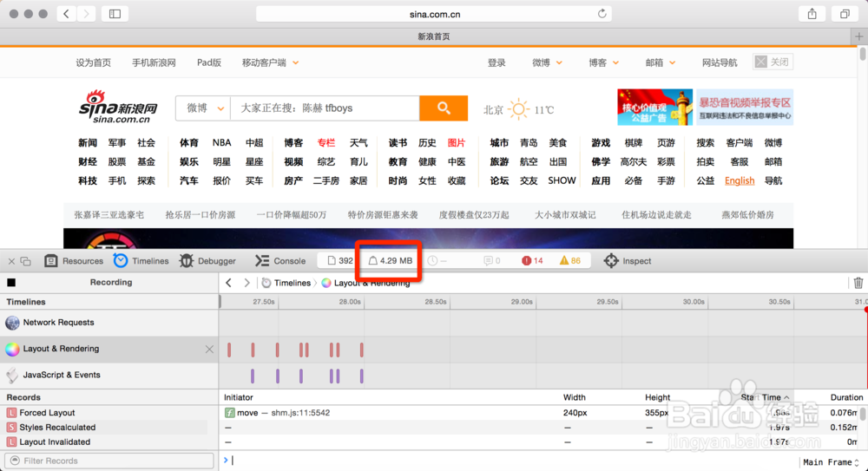
Task: Click the 4.29 MB transfer size indicator
Action: 391,261
